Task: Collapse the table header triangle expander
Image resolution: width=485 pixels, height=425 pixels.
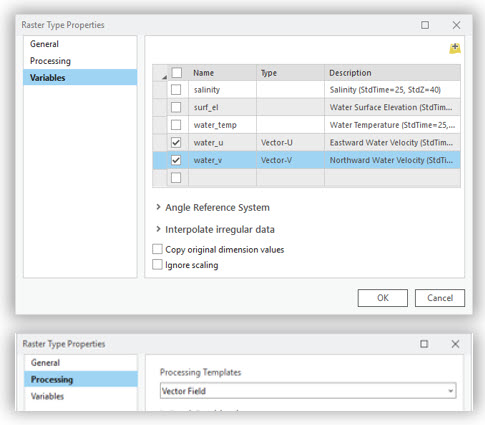Action: [x=164, y=77]
